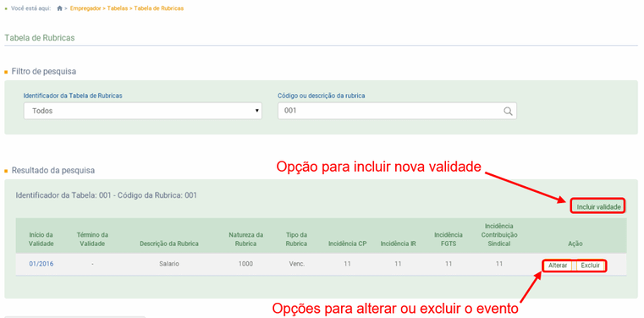Click the Venc. tipo cell

(x=296, y=264)
